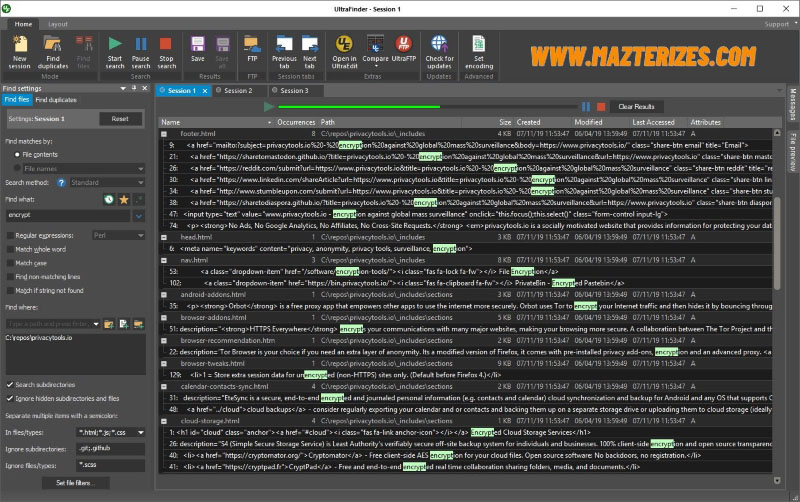Uncheck Ignore hidden subdirectories and files
This screenshot has height=502, width=800.
10,398
